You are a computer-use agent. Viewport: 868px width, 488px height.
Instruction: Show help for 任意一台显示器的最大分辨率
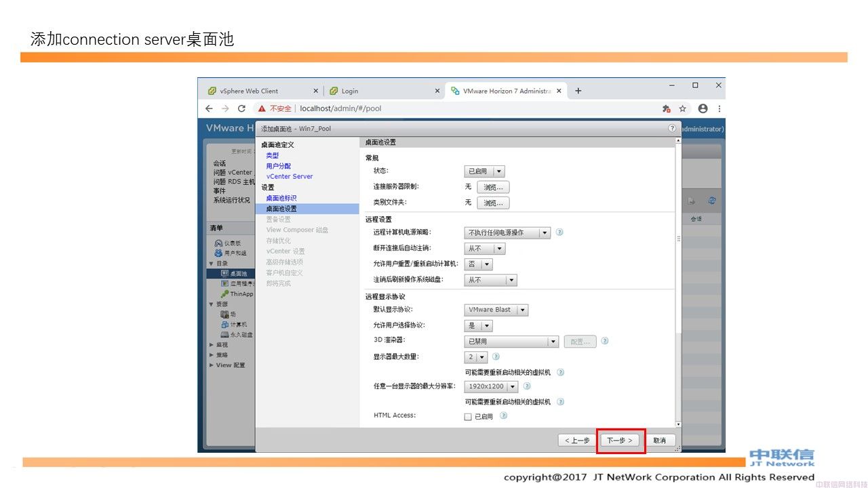pos(527,386)
